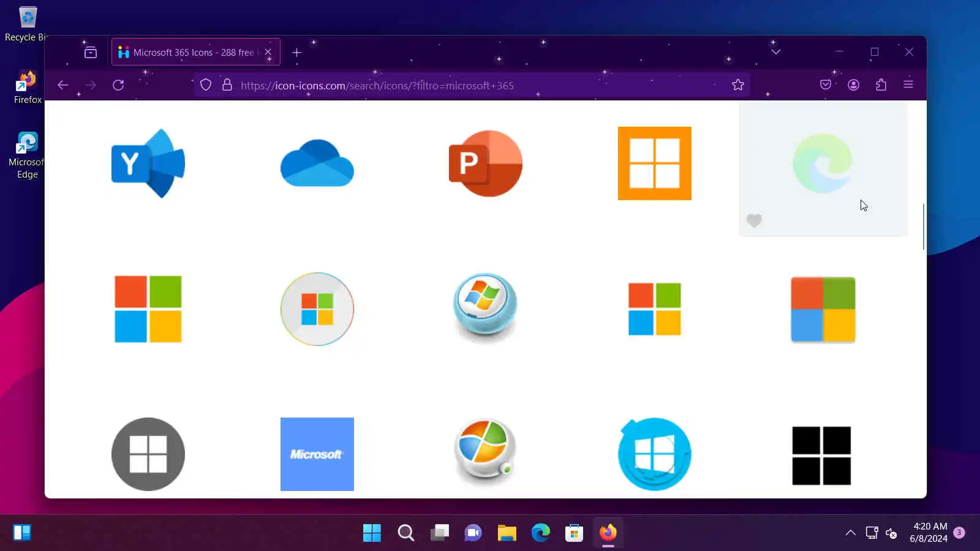Open Microsoft Store from the taskbar
The image size is (980, 551).
(x=574, y=533)
